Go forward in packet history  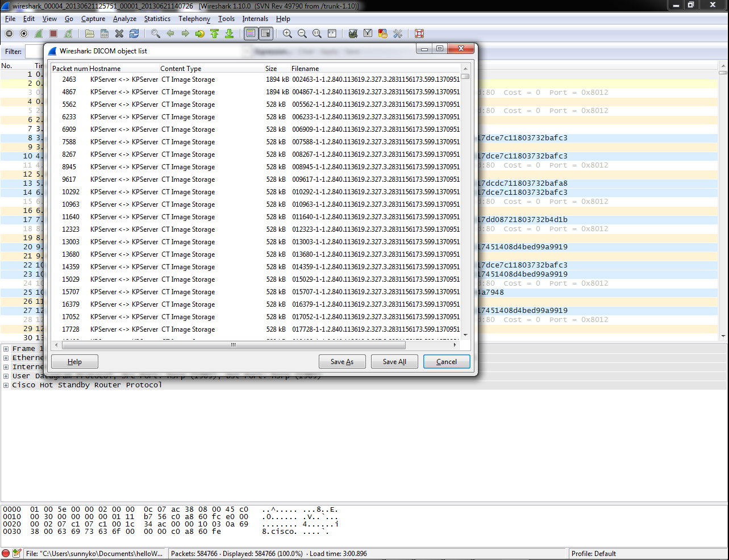click(x=185, y=34)
